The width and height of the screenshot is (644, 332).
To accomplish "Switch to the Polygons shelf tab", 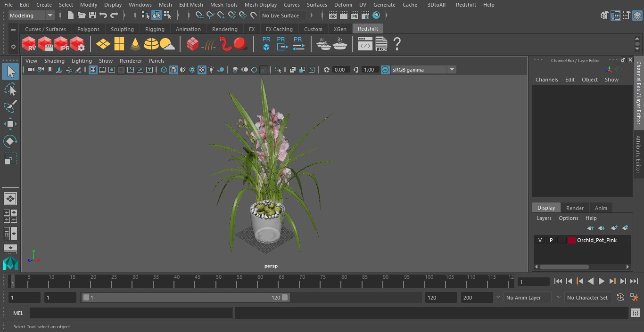I will [x=88, y=29].
